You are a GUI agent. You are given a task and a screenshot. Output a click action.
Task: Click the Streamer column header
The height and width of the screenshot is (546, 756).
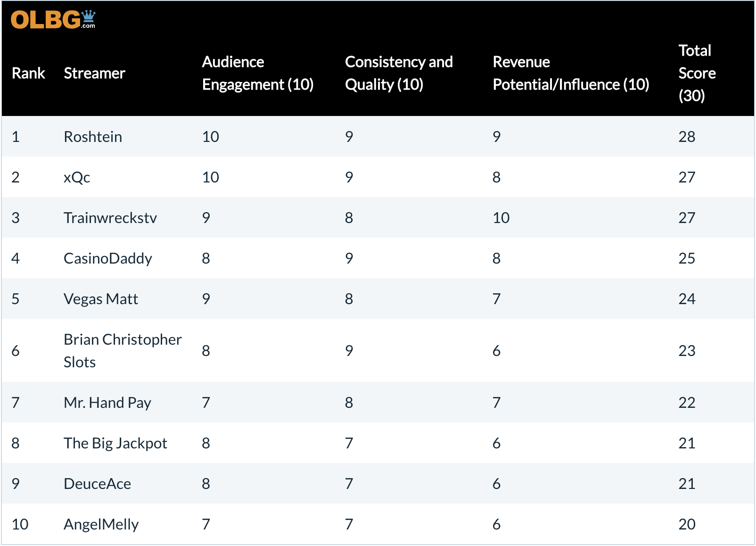(94, 73)
